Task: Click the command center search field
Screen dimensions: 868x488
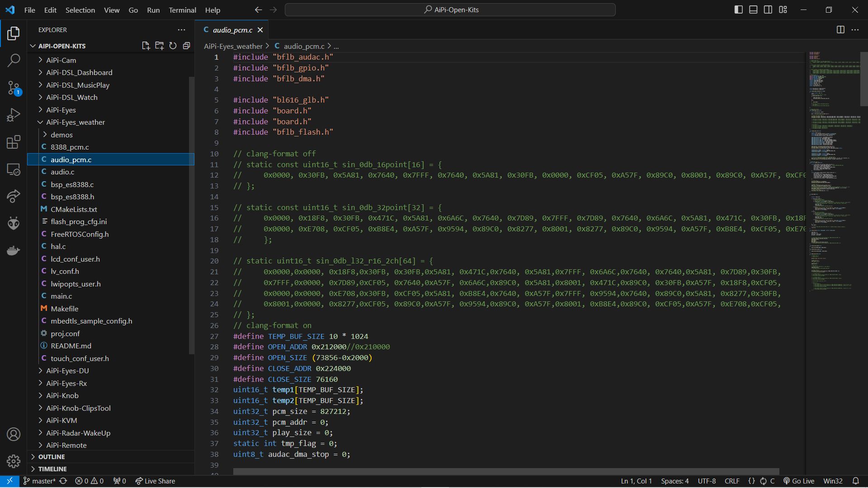Action: click(x=450, y=9)
